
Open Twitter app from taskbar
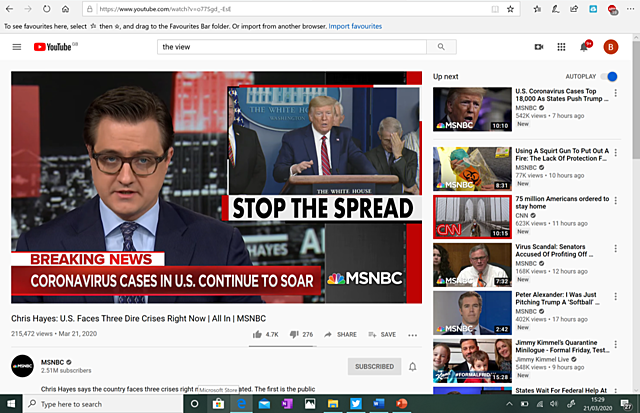tap(356, 404)
